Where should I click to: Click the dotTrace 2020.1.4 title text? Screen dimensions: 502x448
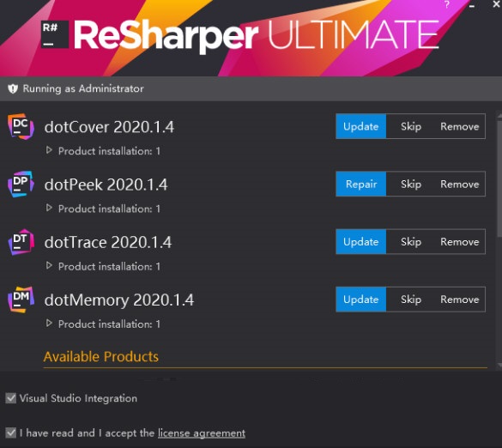click(108, 242)
